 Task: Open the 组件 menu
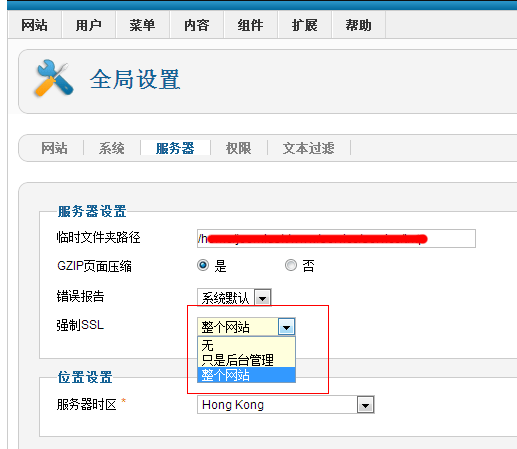(251, 25)
